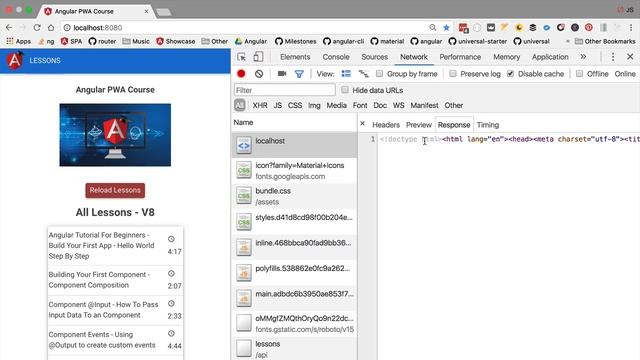Reload the page
This screenshot has height=360, width=640.
pyautogui.click(x=37, y=27)
